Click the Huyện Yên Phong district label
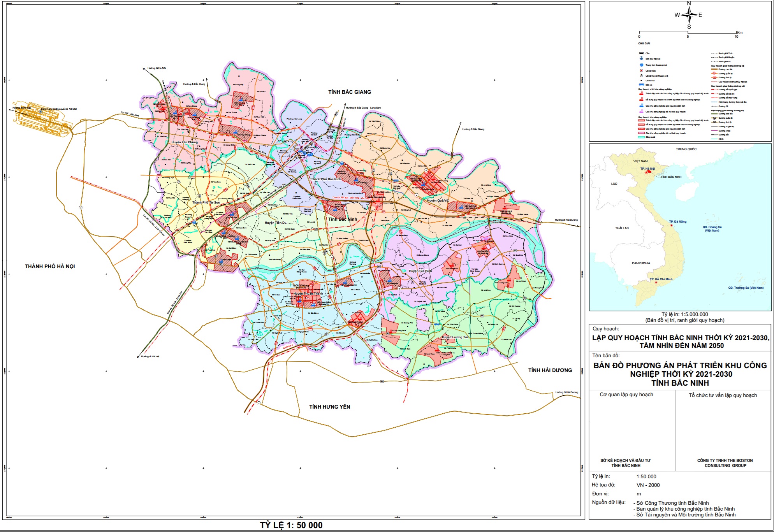This screenshot has height=532, width=774. point(184,142)
